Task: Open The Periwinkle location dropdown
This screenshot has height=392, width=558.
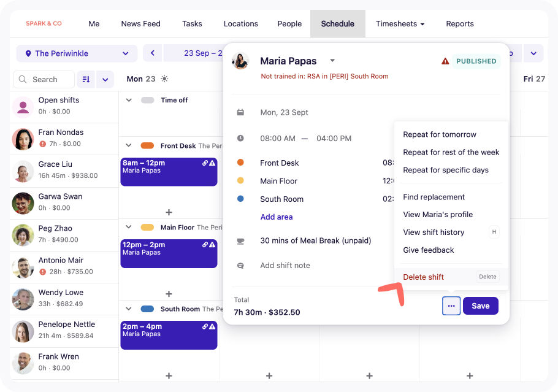Action: coord(77,53)
